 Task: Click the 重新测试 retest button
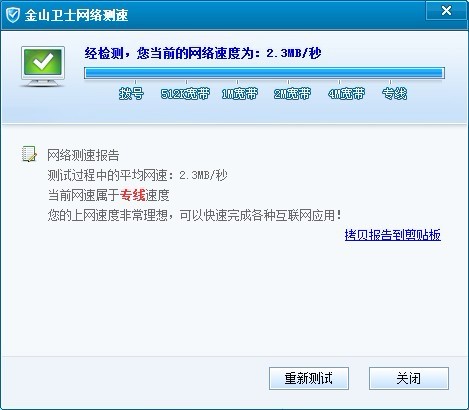[309, 378]
